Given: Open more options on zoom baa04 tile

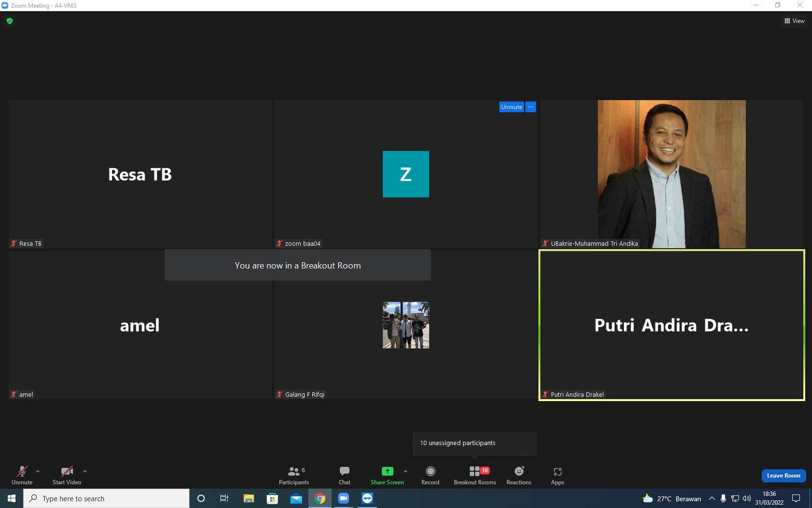Looking at the screenshot, I should pyautogui.click(x=531, y=107).
